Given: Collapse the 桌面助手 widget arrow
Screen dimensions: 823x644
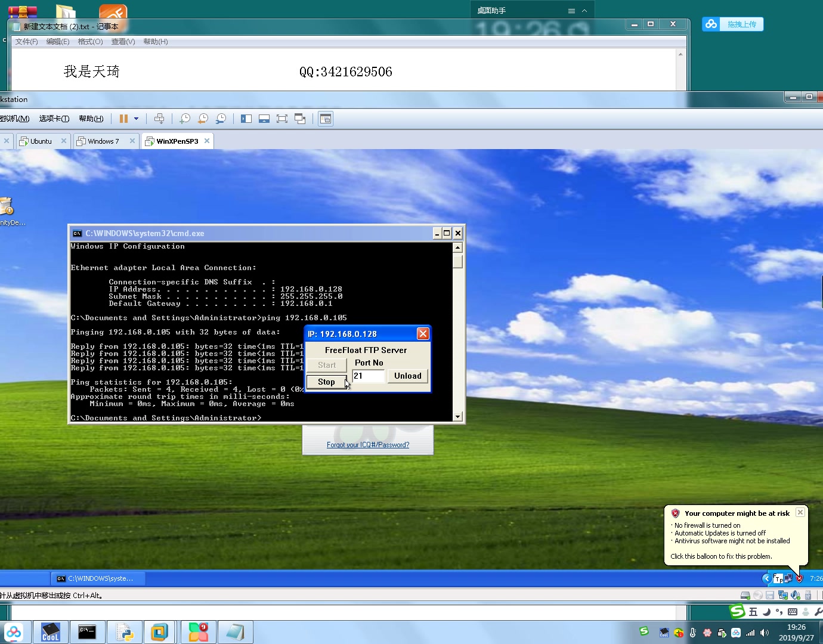Looking at the screenshot, I should (584, 11).
